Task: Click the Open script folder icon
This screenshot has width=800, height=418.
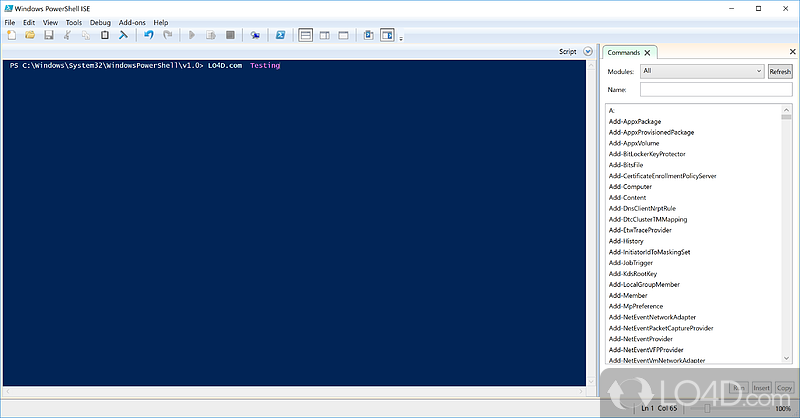Action: 29,35
